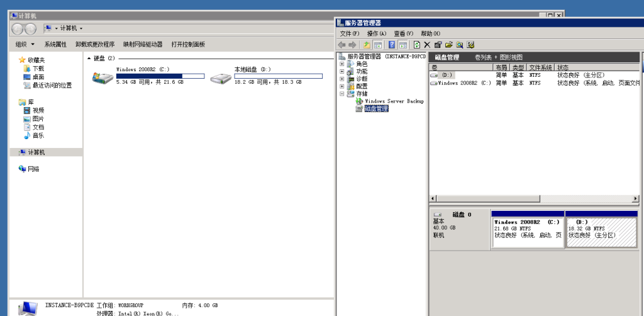The height and width of the screenshot is (316, 644).
Task: Open 图片 library in sidebar
Action: [x=38, y=119]
